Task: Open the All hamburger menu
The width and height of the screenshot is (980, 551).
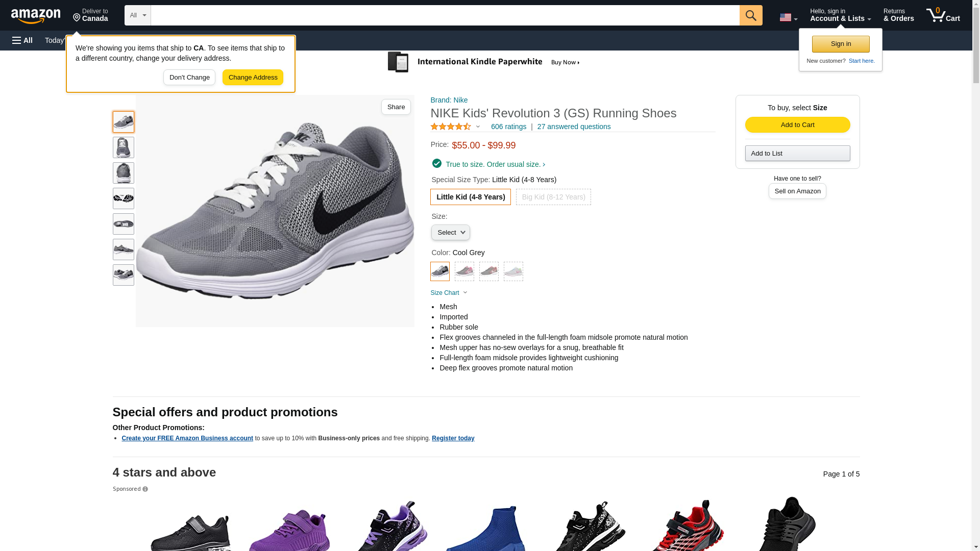Action: pos(22,40)
